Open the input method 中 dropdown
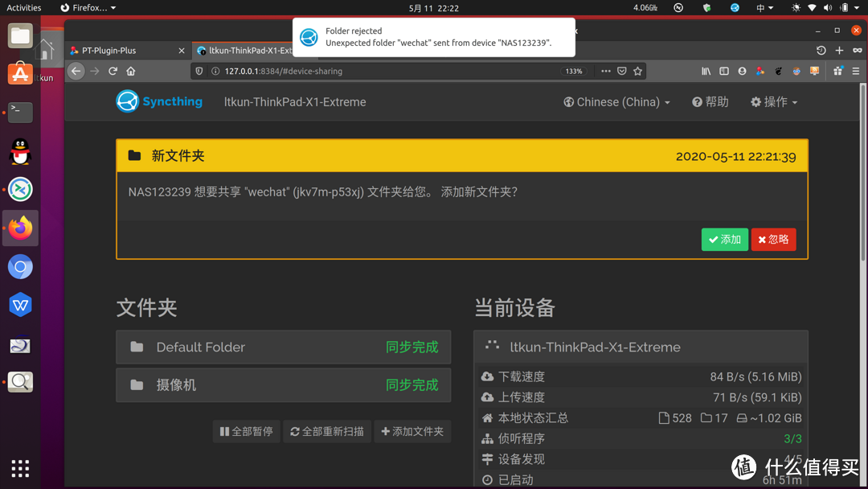Viewport: 868px width, 489px height. pyautogui.click(x=764, y=8)
